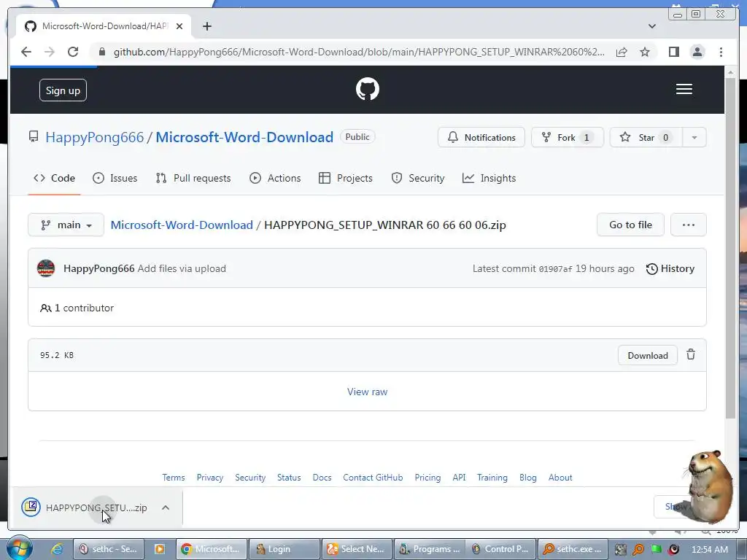Open the Insights tab
The height and width of the screenshot is (560, 747).
click(x=489, y=178)
